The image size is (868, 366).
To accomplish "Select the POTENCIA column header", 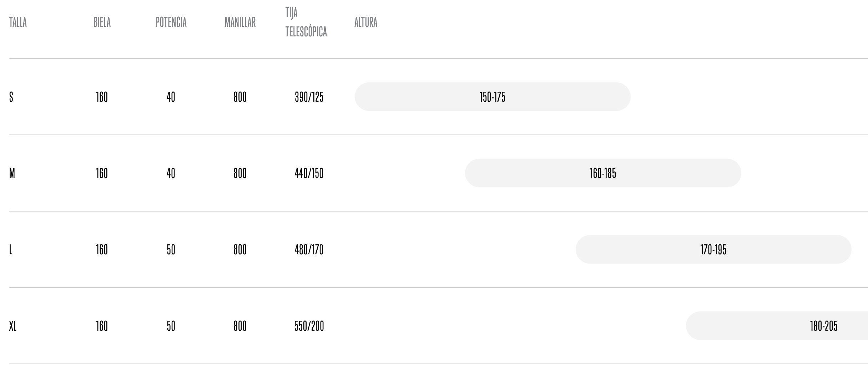I will 171,22.
